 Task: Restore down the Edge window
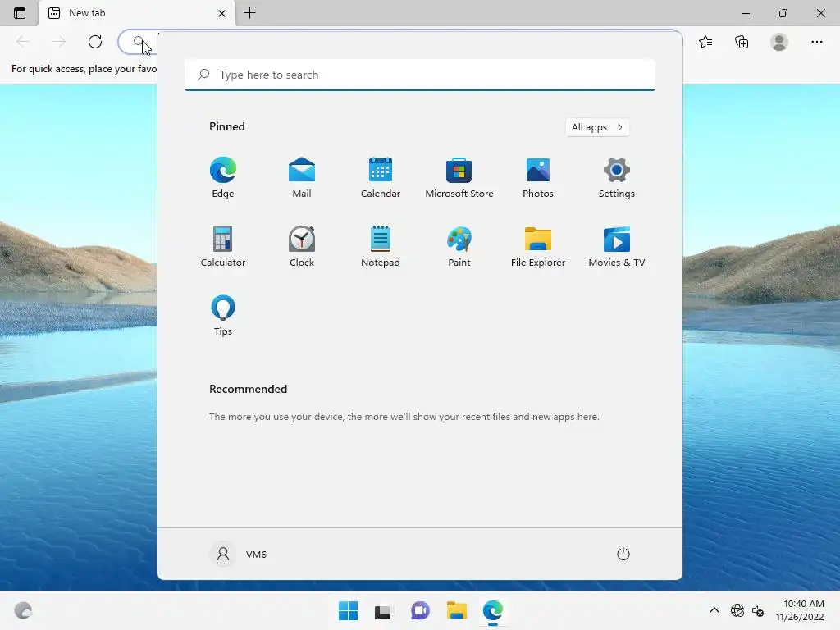783,13
